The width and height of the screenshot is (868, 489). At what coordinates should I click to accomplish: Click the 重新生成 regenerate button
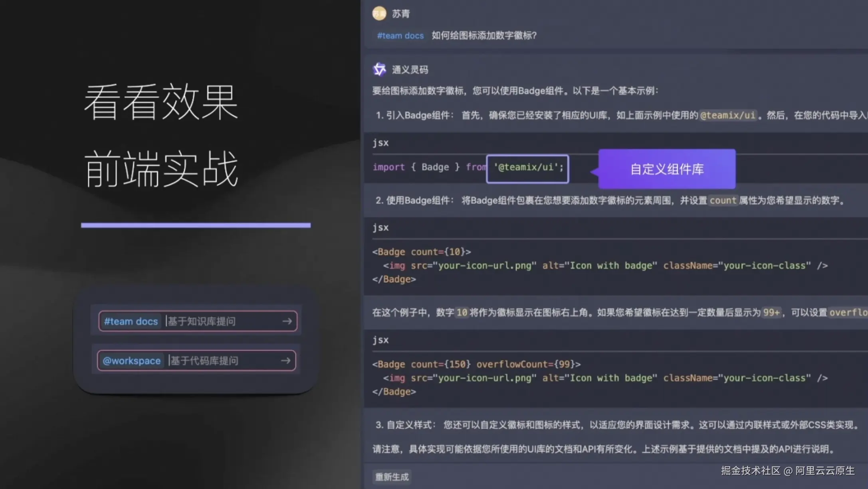[x=392, y=477]
